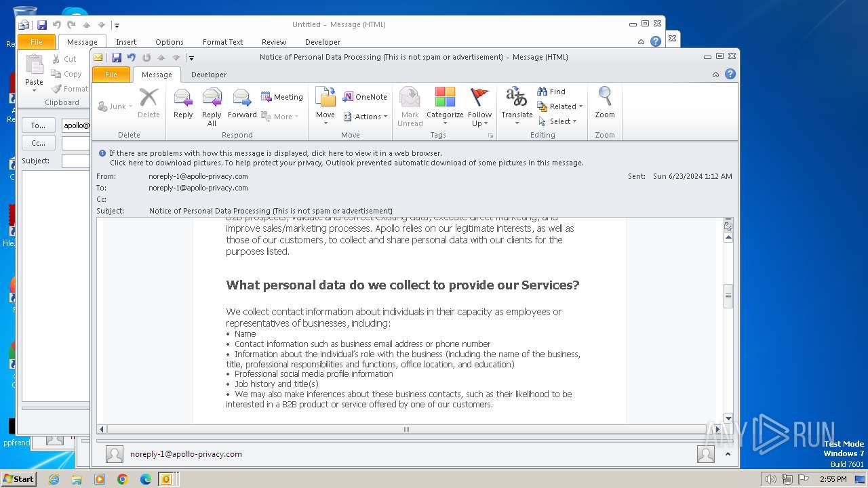Viewport: 868px width, 488px height.
Task: Create a Meeting reply
Action: [x=282, y=97]
